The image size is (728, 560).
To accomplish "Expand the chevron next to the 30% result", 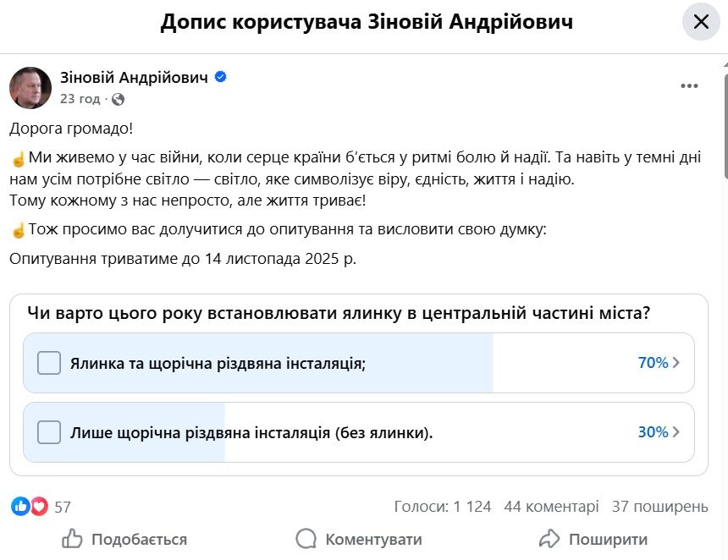I will 675,431.
